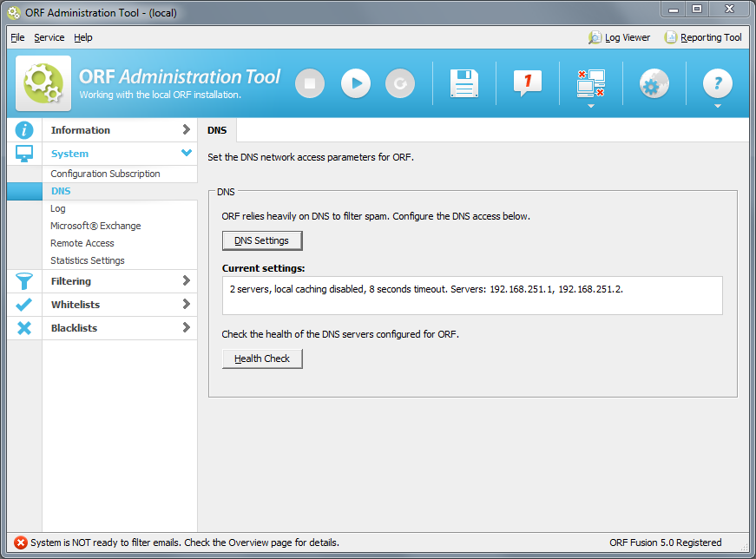The height and width of the screenshot is (559, 756).
Task: Select the DNS tab
Action: pyautogui.click(x=217, y=130)
